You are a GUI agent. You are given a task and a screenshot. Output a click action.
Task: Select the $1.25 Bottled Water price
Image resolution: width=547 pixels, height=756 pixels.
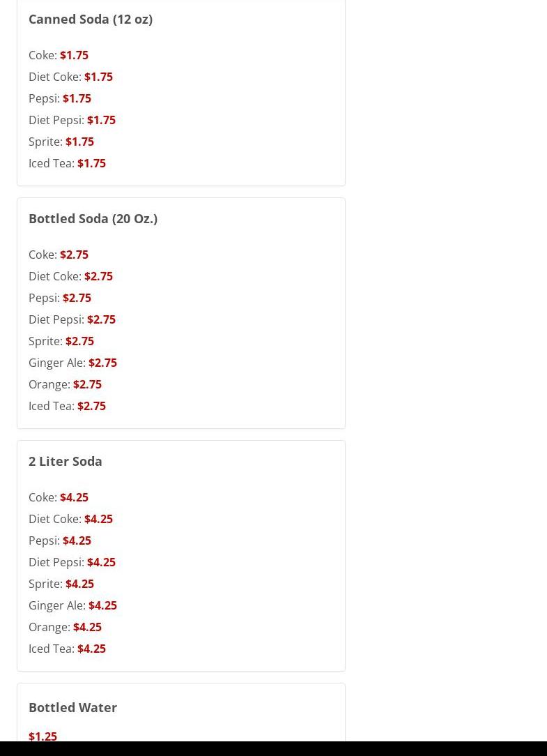43,736
